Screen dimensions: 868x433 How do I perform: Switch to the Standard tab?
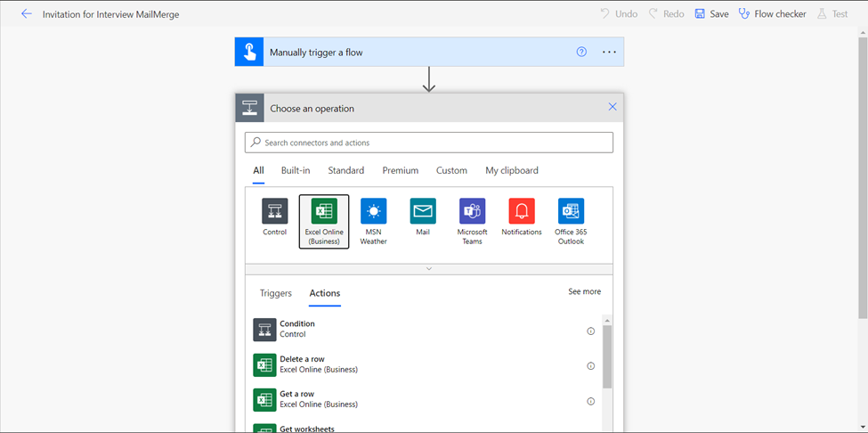click(346, 170)
